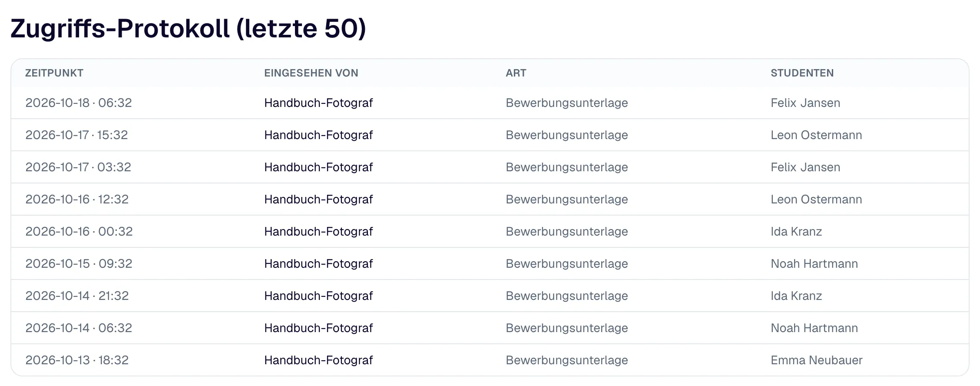Click Handbuch-Fotograf in the 2026-10-15 row
The width and height of the screenshot is (980, 386).
click(x=318, y=264)
